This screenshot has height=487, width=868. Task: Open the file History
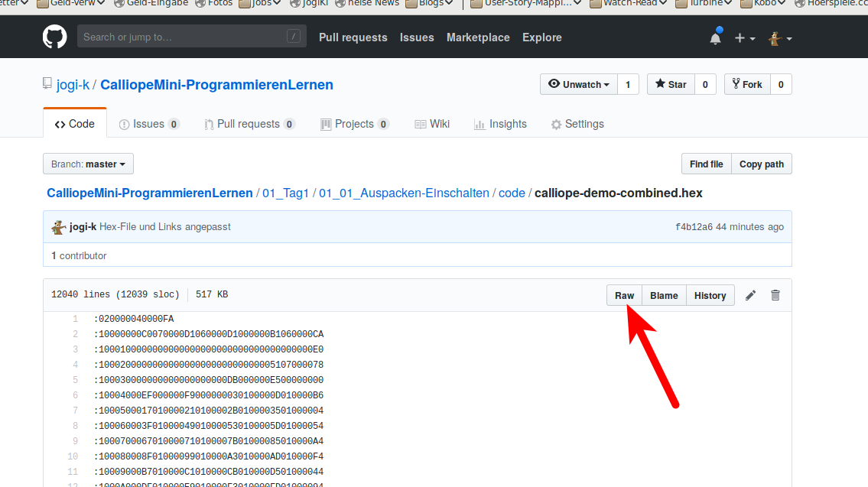pos(710,296)
